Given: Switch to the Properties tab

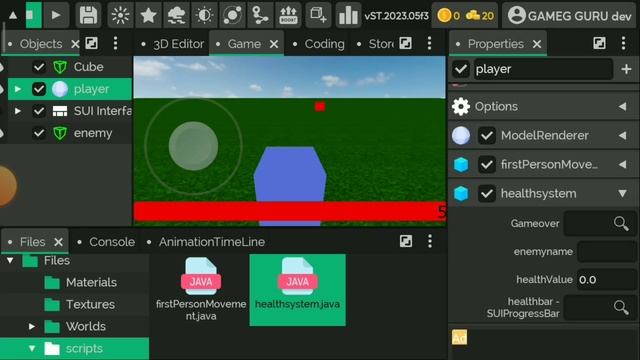Looking at the screenshot, I should pos(496,44).
